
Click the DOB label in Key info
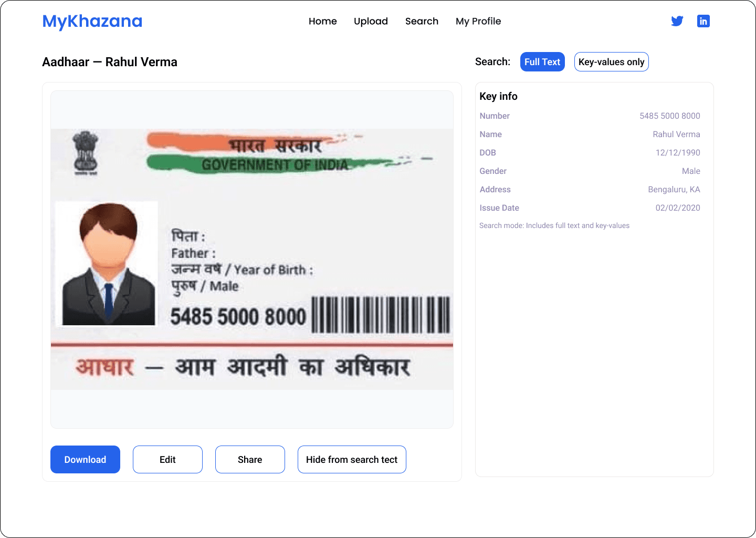488,153
